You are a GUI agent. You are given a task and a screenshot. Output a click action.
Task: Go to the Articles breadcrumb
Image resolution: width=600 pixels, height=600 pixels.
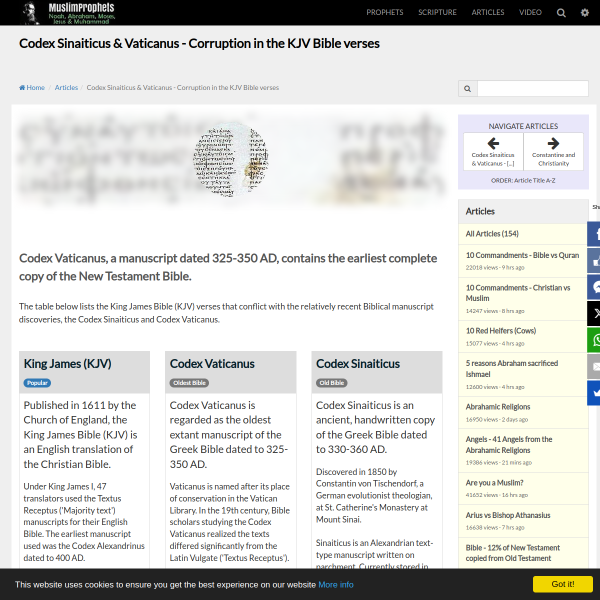66,88
